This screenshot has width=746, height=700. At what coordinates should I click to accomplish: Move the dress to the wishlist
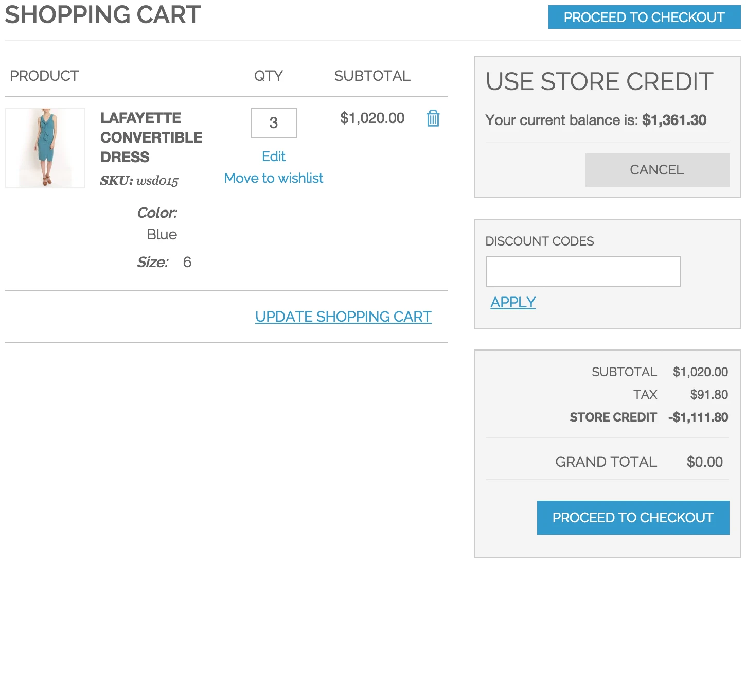273,178
